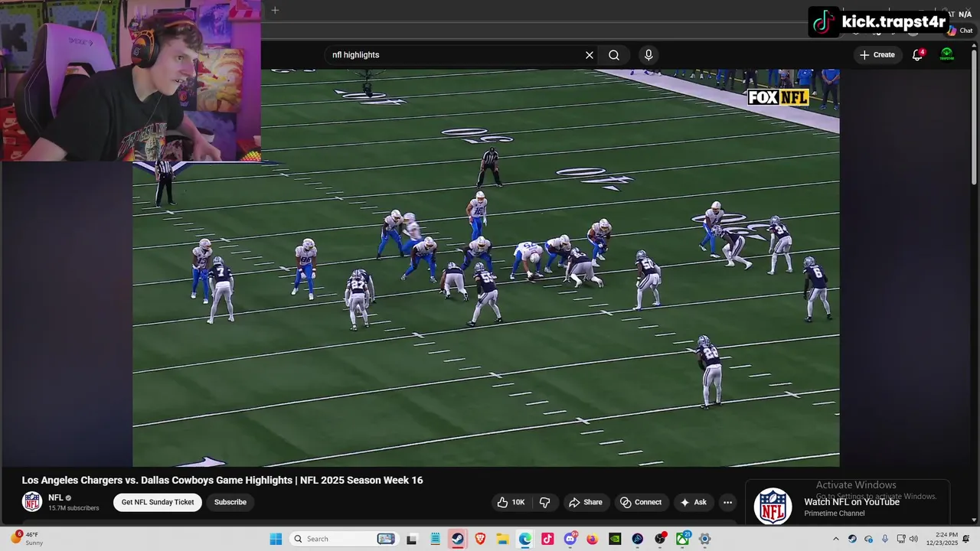This screenshot has height=551, width=980.
Task: Open Steam from the taskbar
Action: (x=457, y=539)
